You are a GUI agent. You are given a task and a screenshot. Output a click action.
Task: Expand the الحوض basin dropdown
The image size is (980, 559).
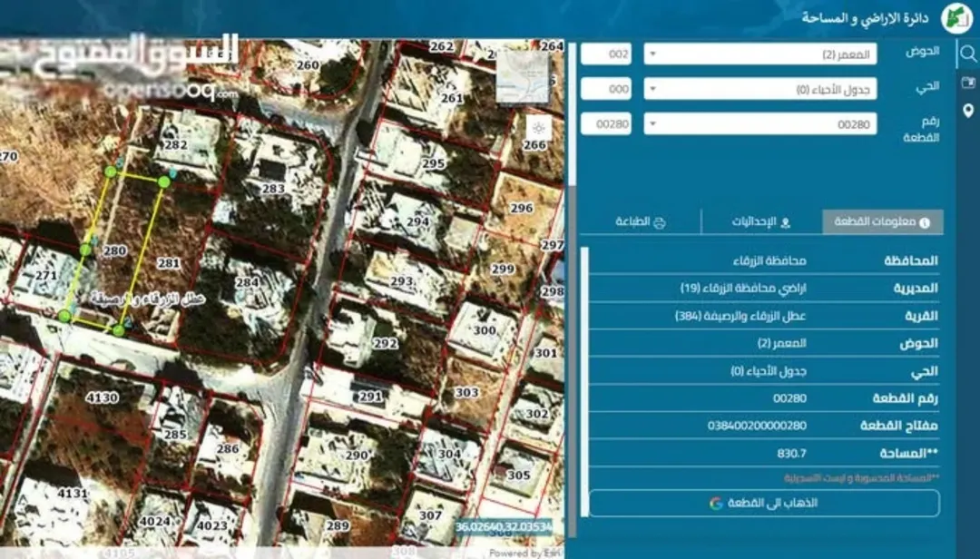pyautogui.click(x=760, y=54)
